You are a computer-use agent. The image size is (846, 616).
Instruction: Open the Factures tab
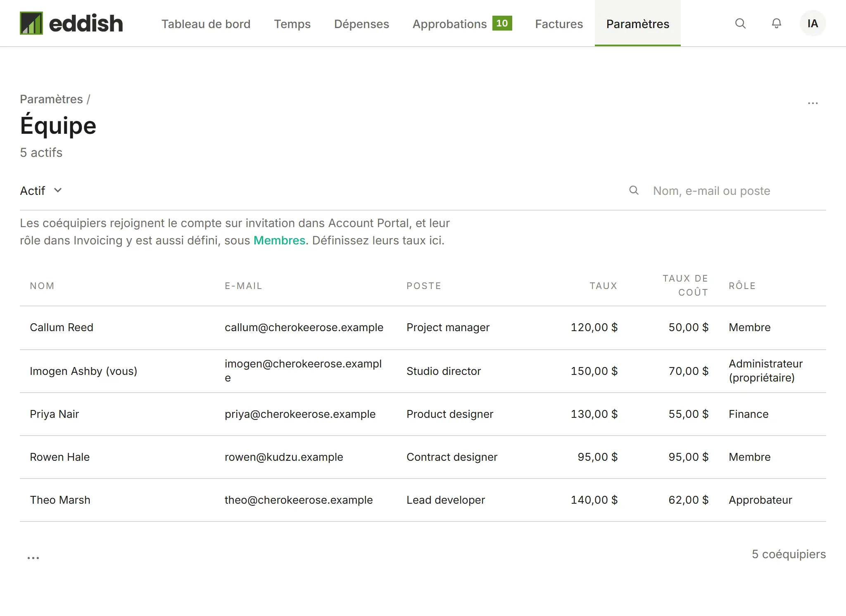559,24
